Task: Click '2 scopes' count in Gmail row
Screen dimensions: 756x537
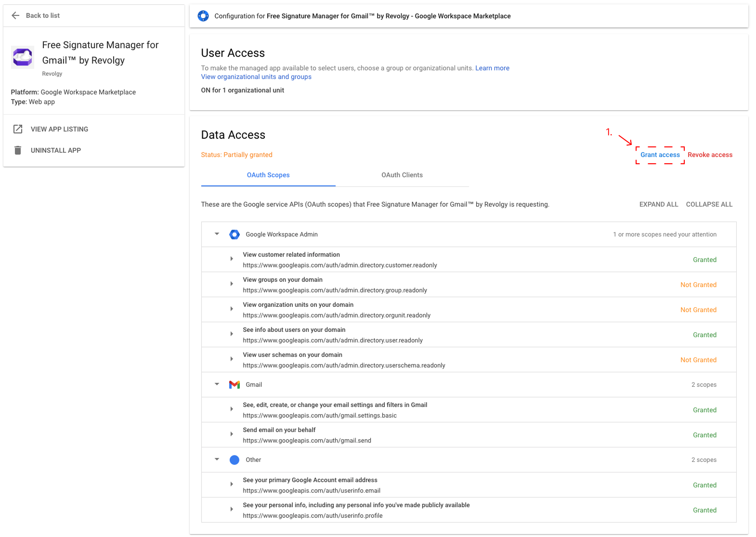Action: [704, 385]
